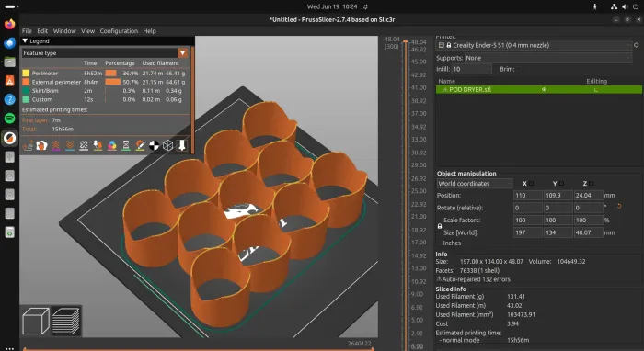The image size is (644, 351).
Task: Click Used Filament (g) value 131.41
Action: (516, 297)
